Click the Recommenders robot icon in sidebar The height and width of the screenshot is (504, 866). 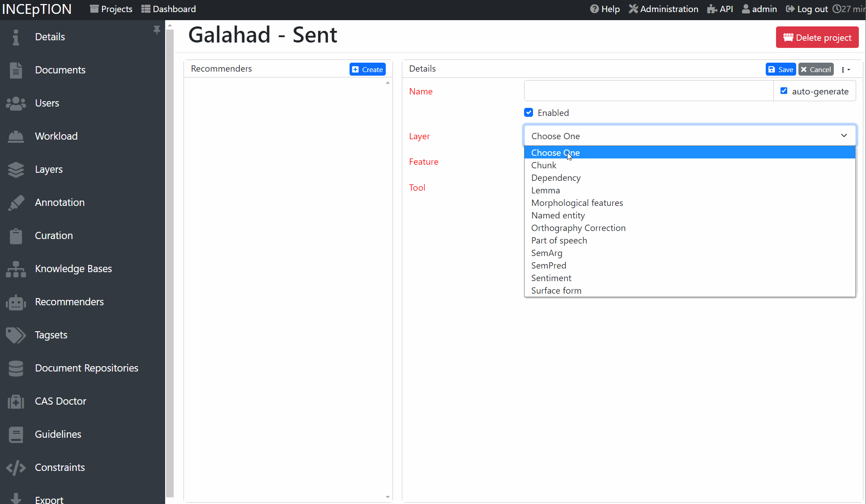tap(16, 302)
